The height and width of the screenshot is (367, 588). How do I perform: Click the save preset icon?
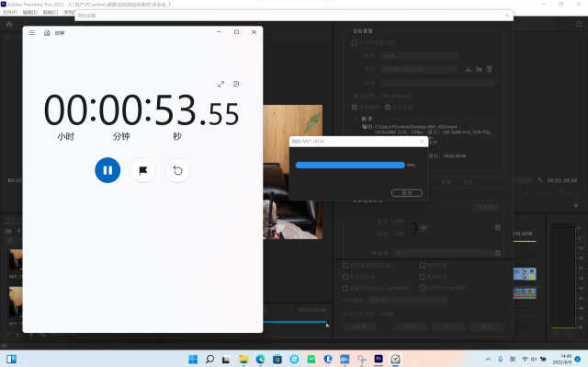click(x=468, y=69)
